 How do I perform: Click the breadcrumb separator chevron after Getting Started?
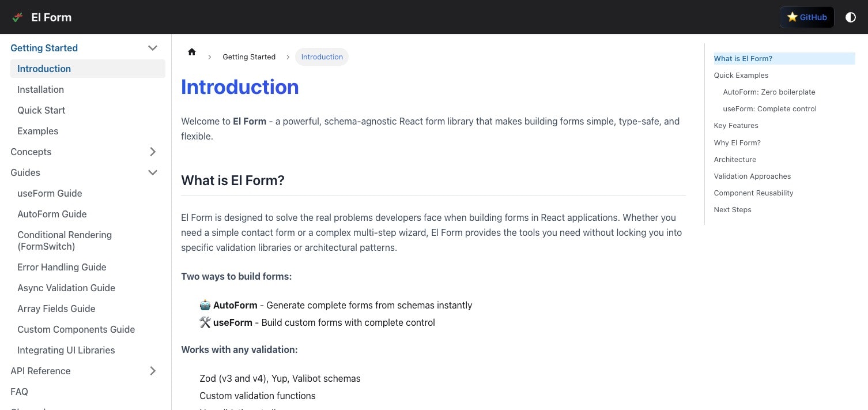point(288,57)
